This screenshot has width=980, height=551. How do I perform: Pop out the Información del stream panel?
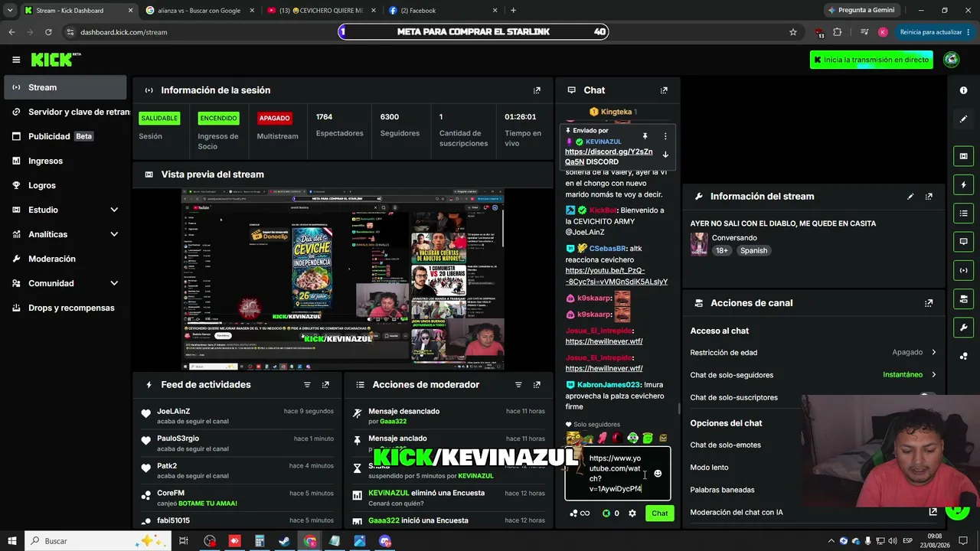(x=929, y=197)
